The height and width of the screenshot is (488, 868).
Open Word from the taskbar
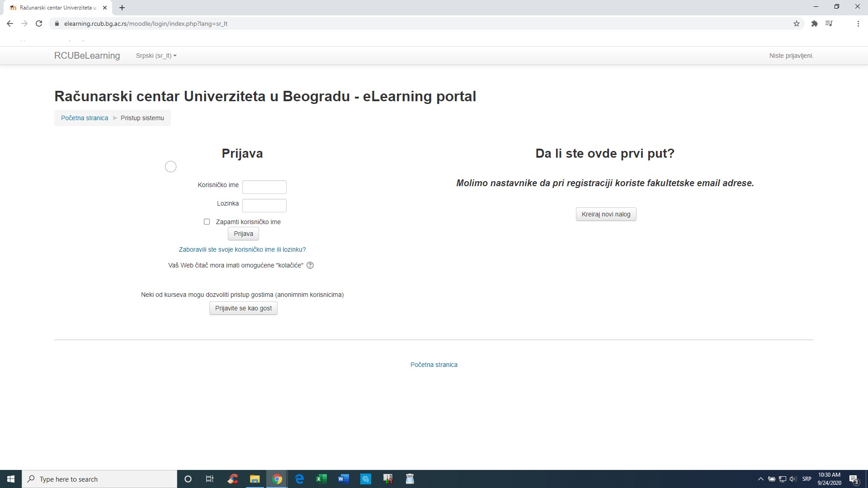click(344, 479)
